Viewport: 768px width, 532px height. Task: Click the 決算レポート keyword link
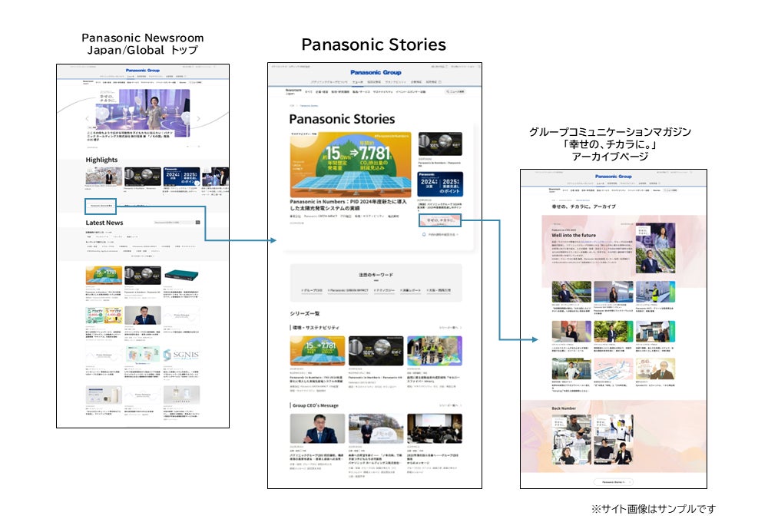pyautogui.click(x=410, y=290)
